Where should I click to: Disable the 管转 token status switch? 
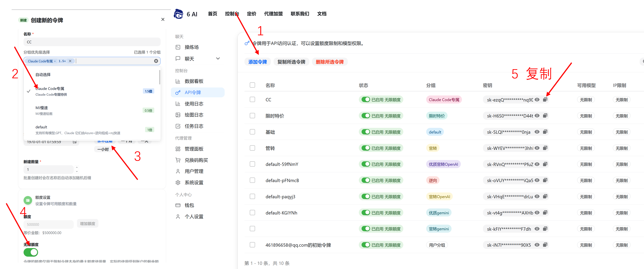[x=366, y=148]
